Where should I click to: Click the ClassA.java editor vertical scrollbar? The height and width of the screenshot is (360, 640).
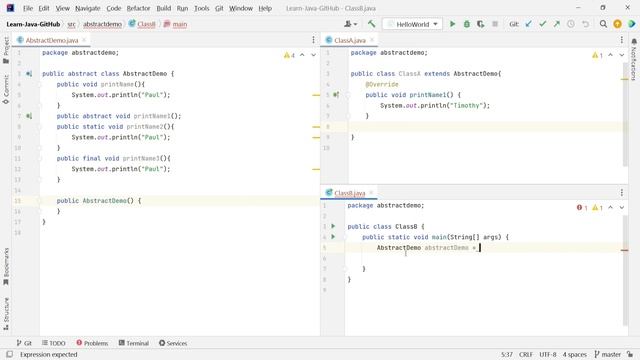(625, 114)
